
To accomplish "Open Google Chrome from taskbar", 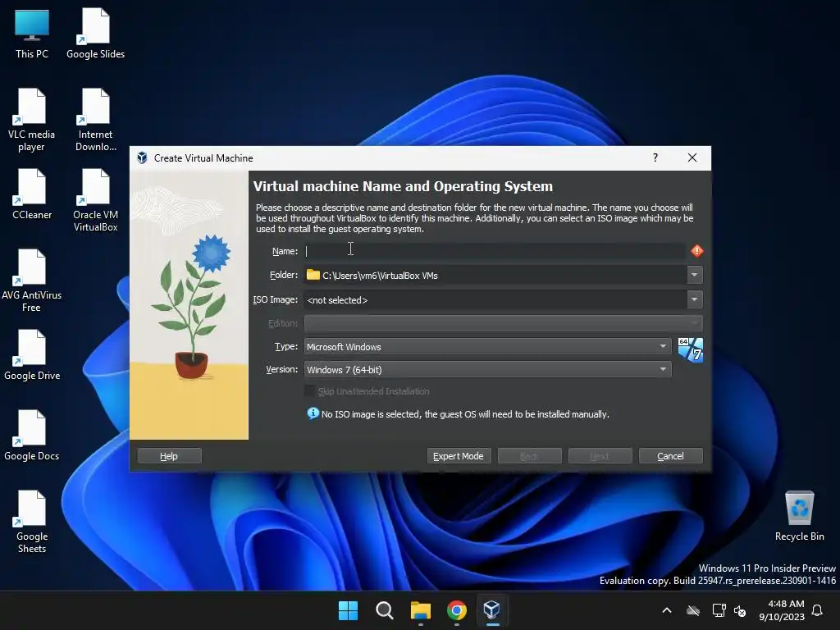I will click(x=456, y=610).
